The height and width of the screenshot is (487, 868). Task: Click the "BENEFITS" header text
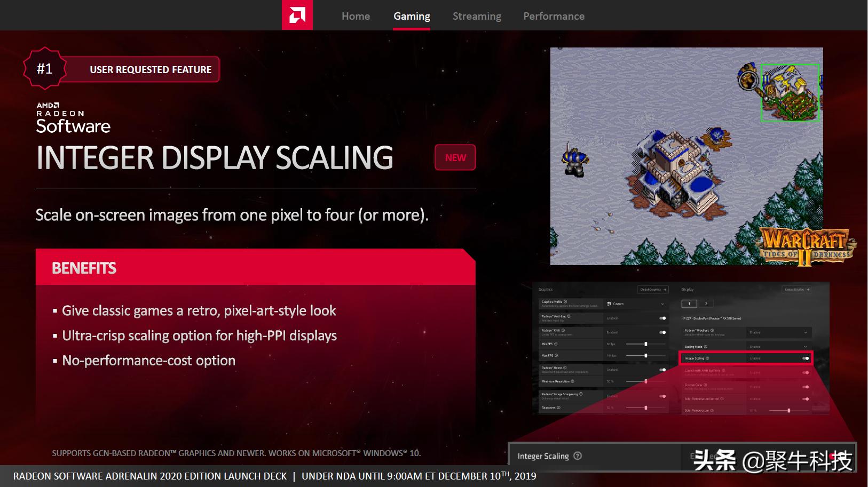(84, 268)
